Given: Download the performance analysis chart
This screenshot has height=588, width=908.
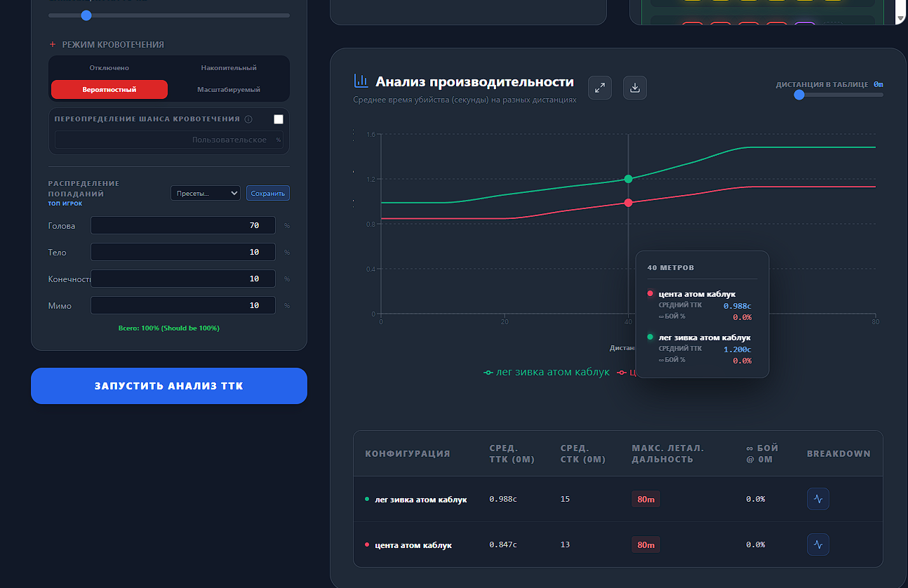Looking at the screenshot, I should (x=635, y=88).
